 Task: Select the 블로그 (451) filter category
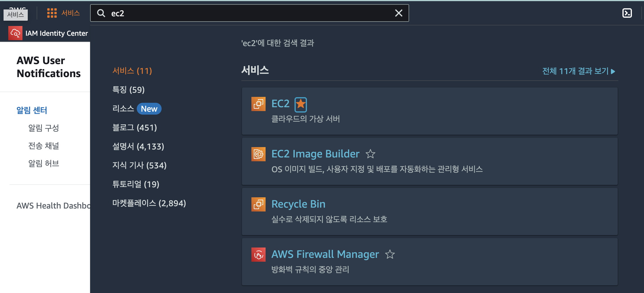click(135, 128)
